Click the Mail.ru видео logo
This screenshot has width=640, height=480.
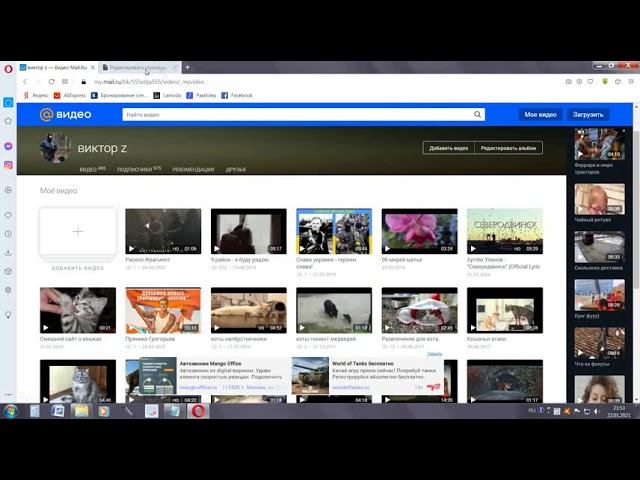[65, 115]
